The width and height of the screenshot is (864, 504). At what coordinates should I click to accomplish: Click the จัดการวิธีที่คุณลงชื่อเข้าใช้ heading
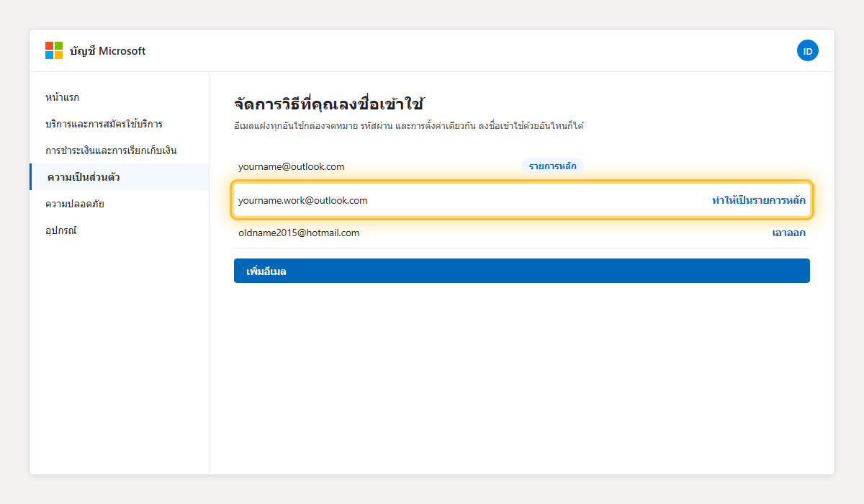[x=328, y=104]
